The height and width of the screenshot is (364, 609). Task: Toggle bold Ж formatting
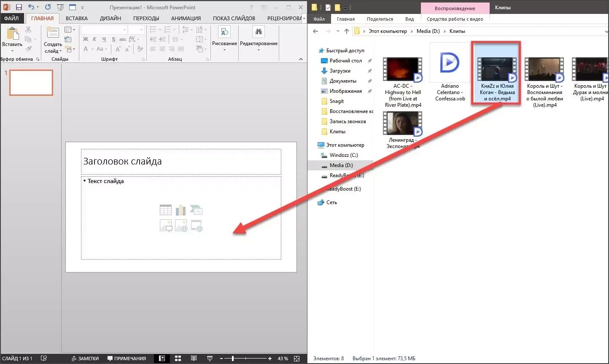86,39
